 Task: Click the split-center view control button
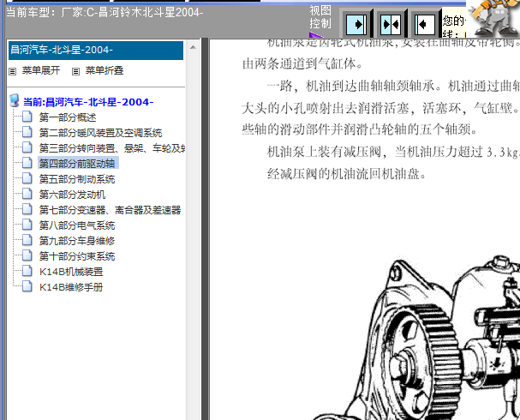click(391, 24)
